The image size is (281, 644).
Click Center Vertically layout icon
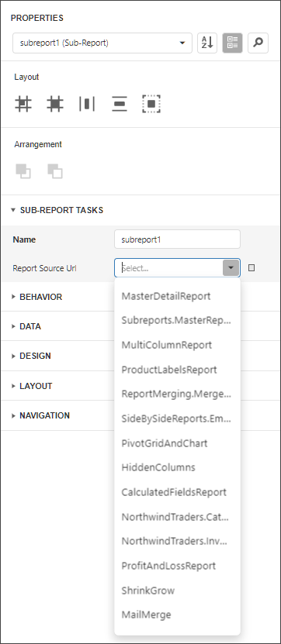pos(120,104)
